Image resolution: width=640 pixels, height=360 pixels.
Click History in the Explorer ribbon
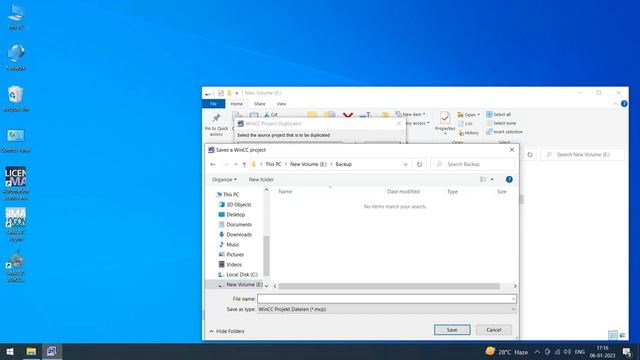469,133
